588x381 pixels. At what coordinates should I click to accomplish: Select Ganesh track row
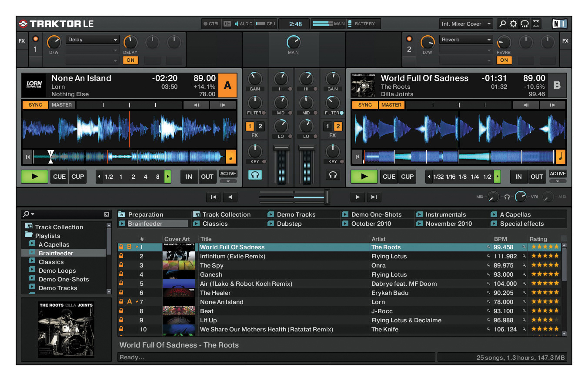pos(339,274)
